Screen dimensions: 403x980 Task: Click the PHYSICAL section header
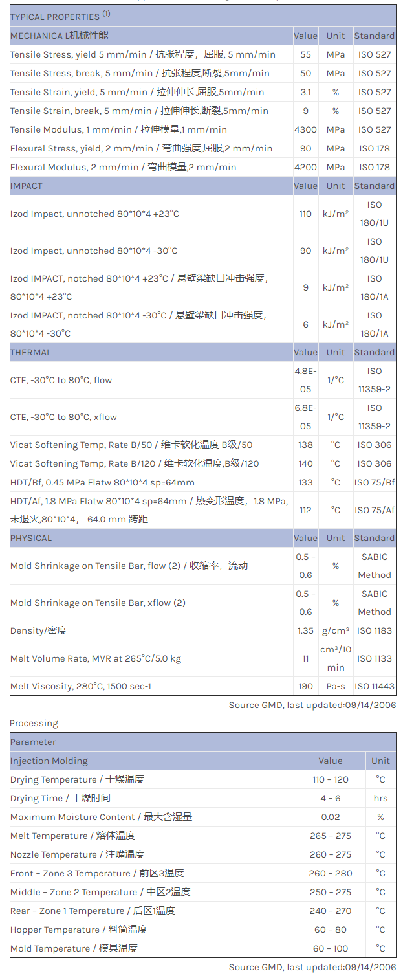point(31,538)
